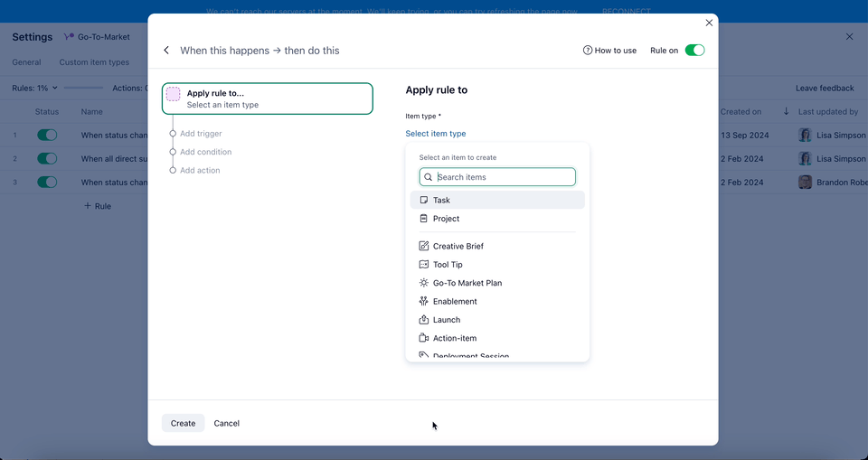Screen dimensions: 868x460
Task: Choose the Project item icon
Action: 424,219
